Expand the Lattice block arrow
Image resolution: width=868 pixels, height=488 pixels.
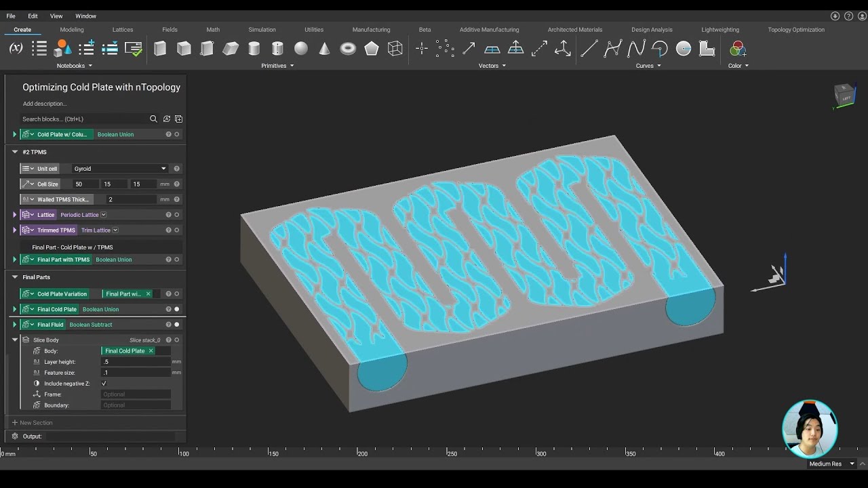tap(15, 215)
